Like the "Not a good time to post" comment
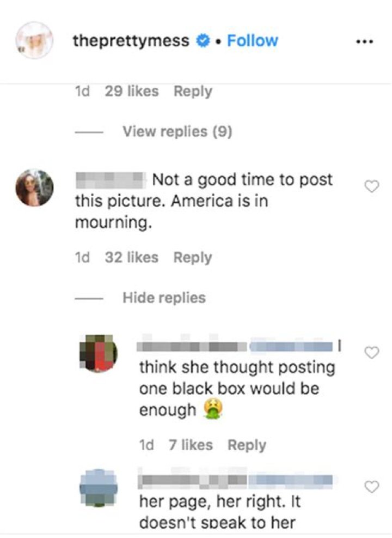The width and height of the screenshot is (392, 538). [x=372, y=186]
